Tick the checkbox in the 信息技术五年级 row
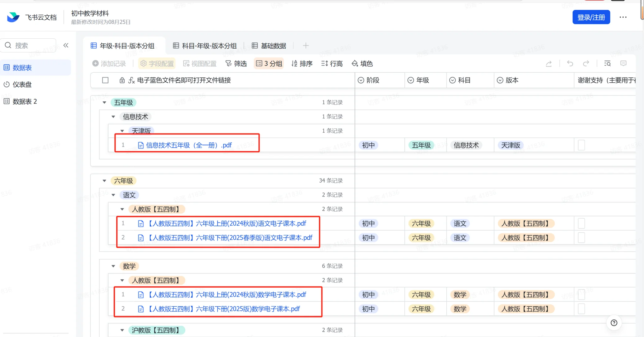The image size is (644, 337). coord(581,145)
